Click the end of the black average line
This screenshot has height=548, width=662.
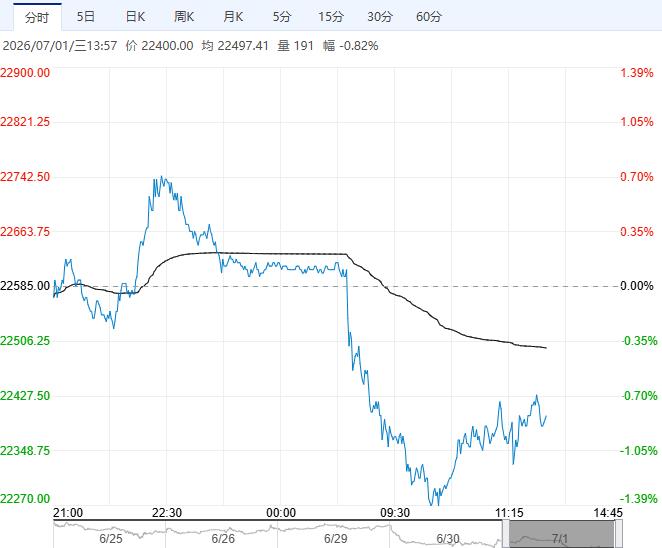(546, 348)
